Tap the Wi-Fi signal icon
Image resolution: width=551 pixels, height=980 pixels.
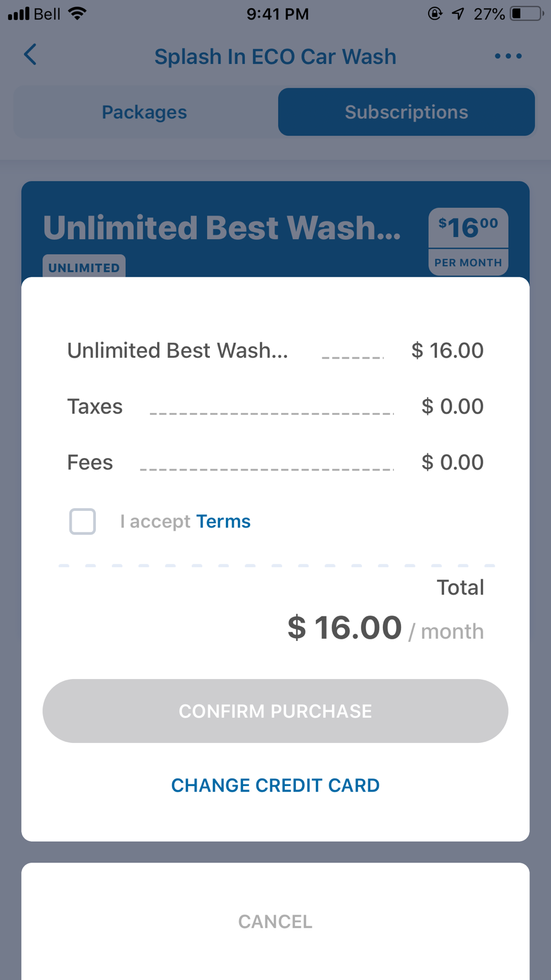point(78,14)
